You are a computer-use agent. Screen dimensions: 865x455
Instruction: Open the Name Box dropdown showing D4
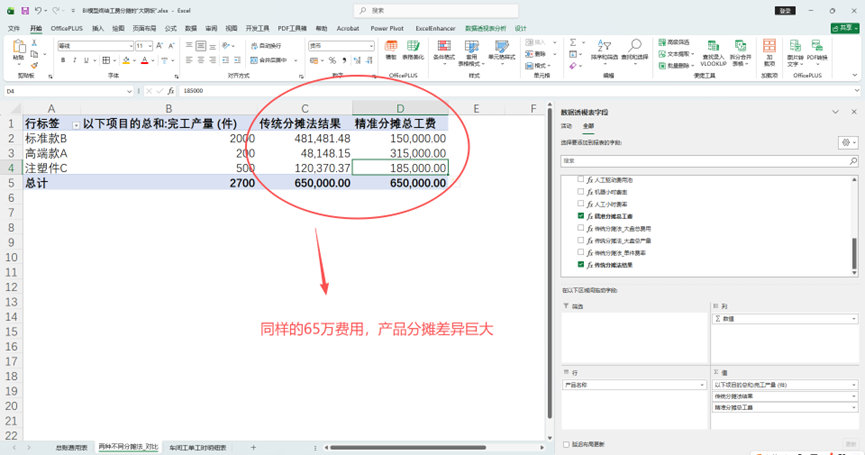click(129, 91)
